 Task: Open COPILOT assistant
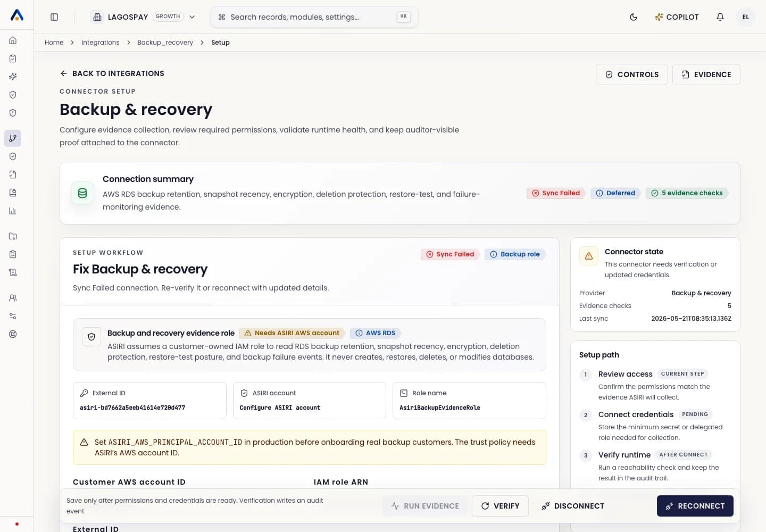coord(677,17)
